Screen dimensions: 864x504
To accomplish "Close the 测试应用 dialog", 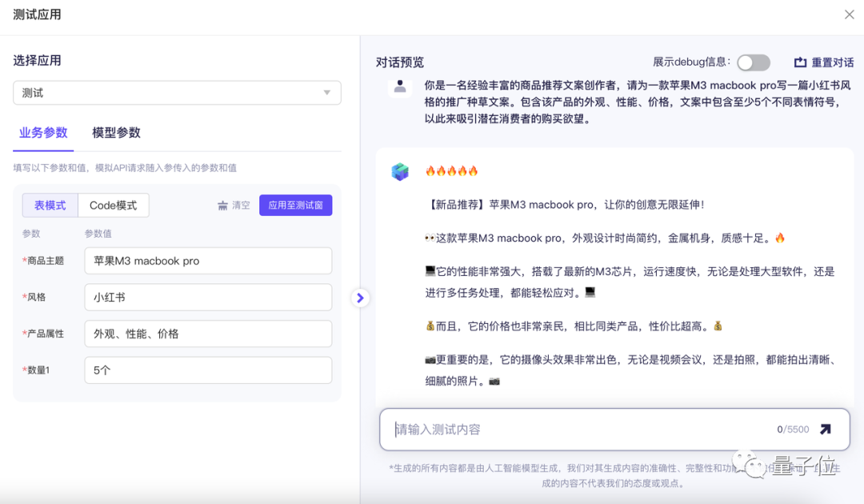I will pos(850,14).
